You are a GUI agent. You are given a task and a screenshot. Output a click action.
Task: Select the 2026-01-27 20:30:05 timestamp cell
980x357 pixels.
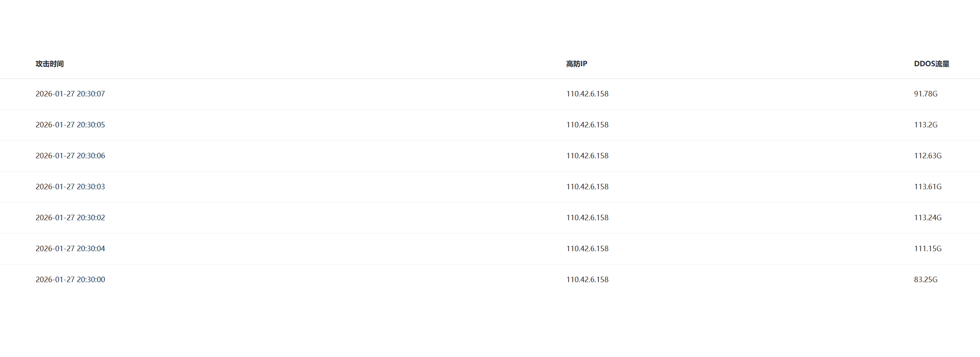(70, 125)
